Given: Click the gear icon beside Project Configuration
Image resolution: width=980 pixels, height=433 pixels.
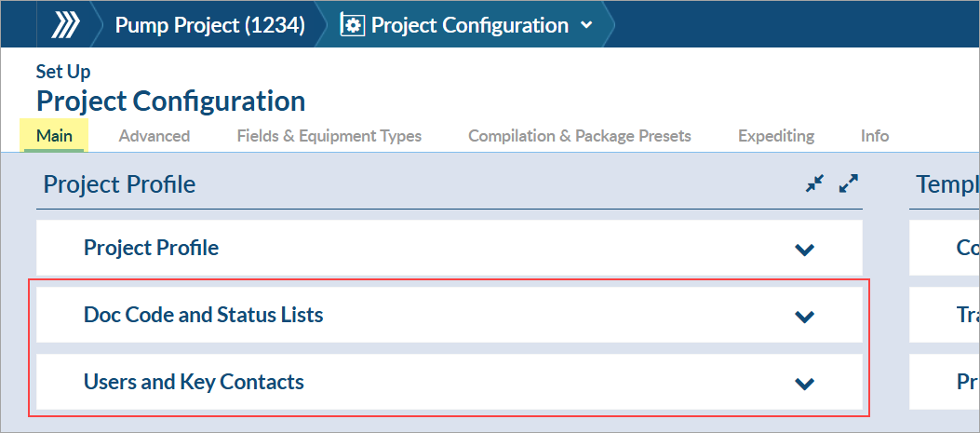Looking at the screenshot, I should [x=353, y=25].
